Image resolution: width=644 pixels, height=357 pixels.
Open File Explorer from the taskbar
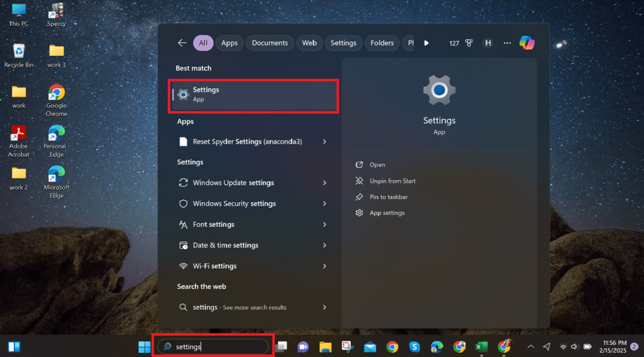pos(325,347)
